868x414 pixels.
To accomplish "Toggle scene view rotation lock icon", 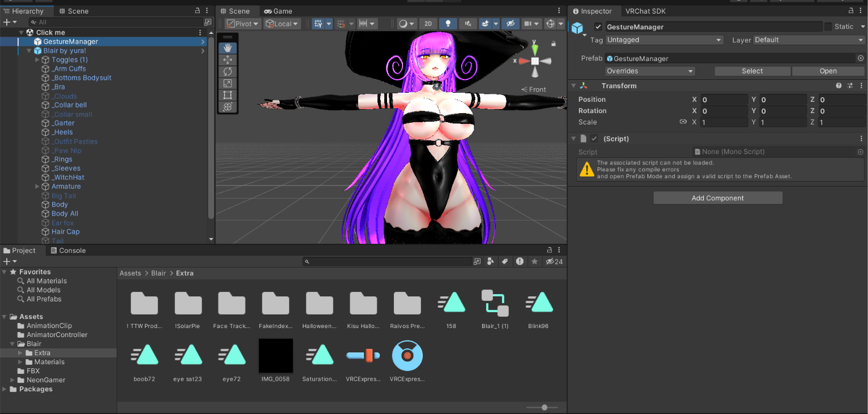I will [x=553, y=44].
